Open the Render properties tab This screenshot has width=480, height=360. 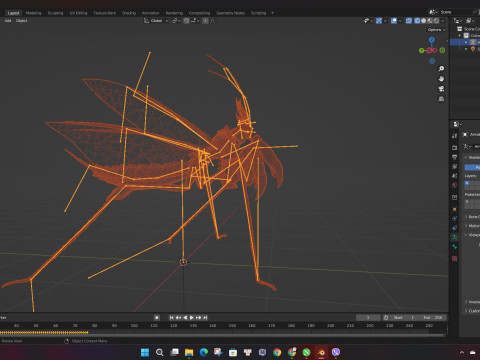455,147
